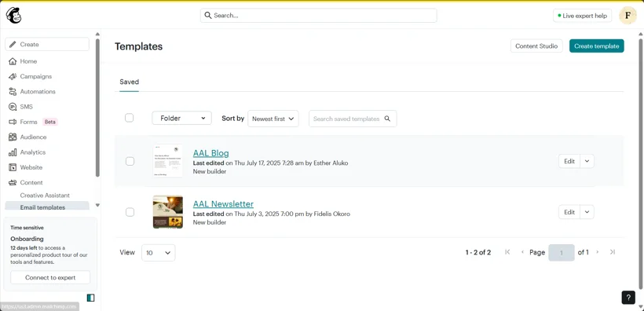Click magnifier icon in saved templates search
Screen dimensions: 644x311
(x=387, y=119)
